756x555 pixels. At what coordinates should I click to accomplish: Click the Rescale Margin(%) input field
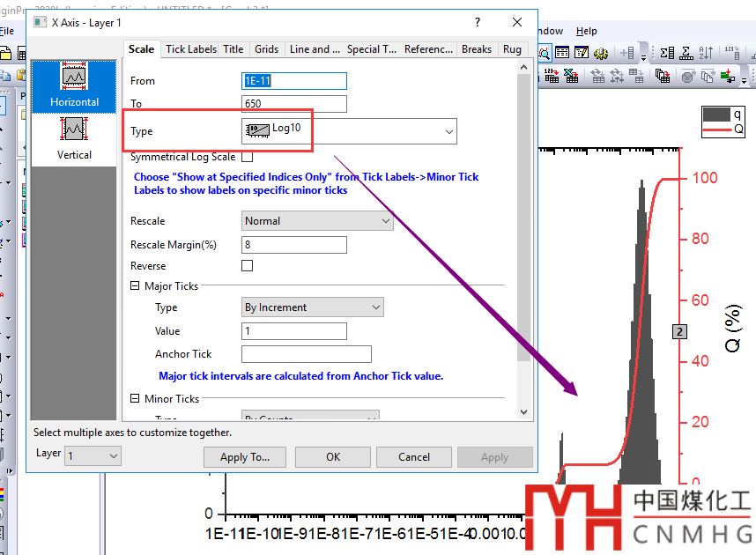[x=293, y=245]
